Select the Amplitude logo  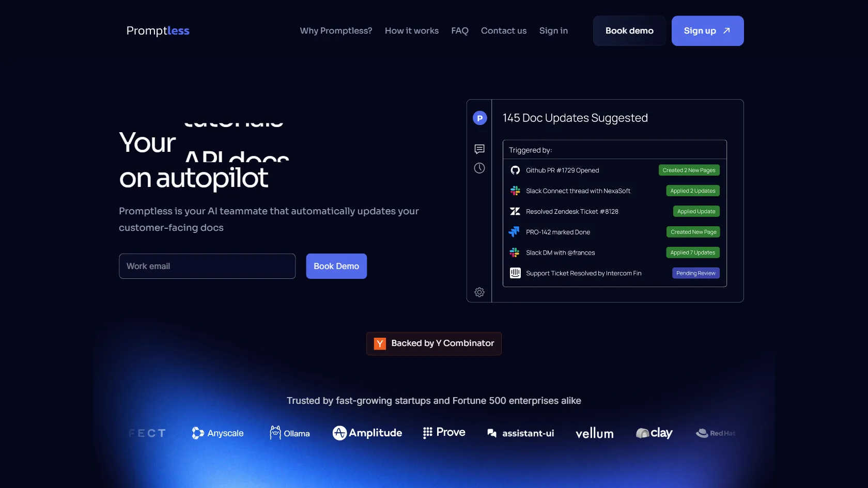pos(367,433)
